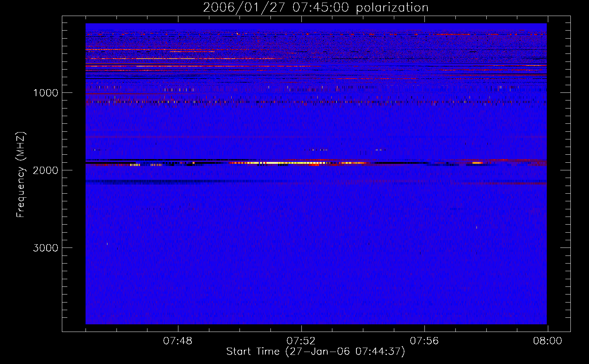Select the "Start Time (27-Jan-06 07:44:37)" label
The image size is (589, 364).
(x=316, y=352)
